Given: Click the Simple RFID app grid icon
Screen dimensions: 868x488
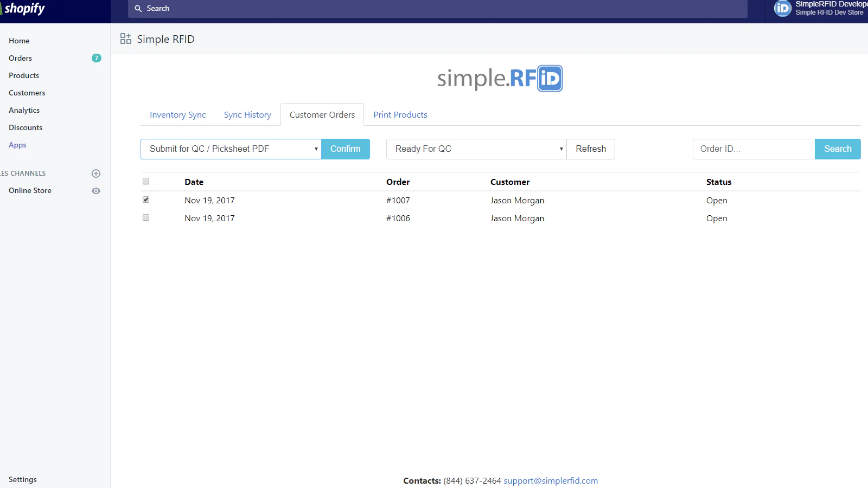Looking at the screenshot, I should [126, 39].
